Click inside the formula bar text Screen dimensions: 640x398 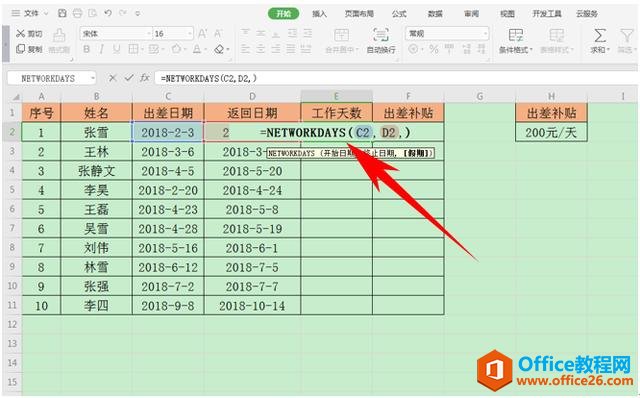tap(209, 78)
